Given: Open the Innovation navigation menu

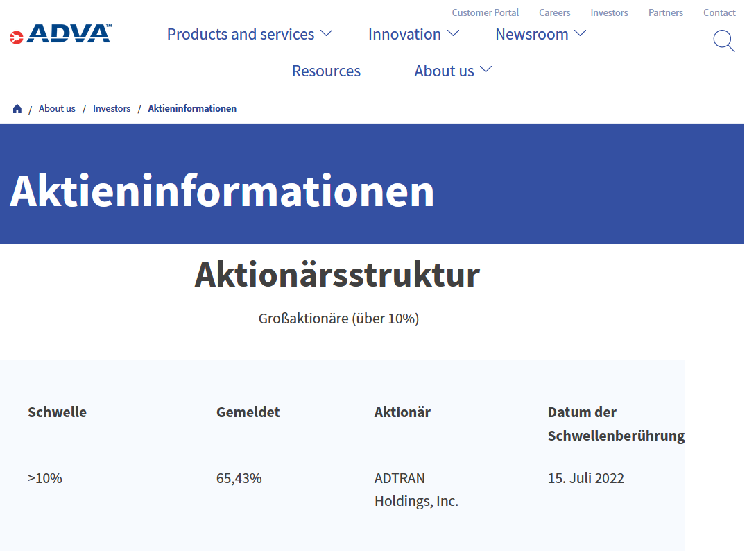Looking at the screenshot, I should tap(404, 33).
